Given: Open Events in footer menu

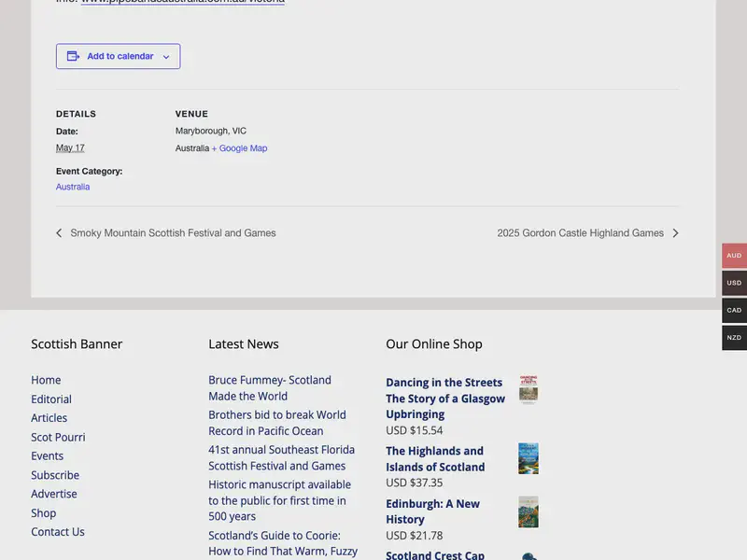Looking at the screenshot, I should (x=48, y=455).
